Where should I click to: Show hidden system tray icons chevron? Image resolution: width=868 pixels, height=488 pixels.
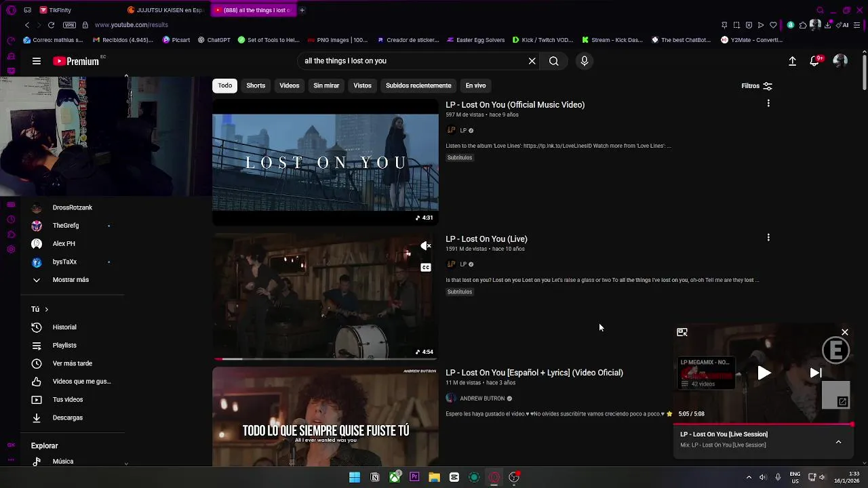point(749,477)
